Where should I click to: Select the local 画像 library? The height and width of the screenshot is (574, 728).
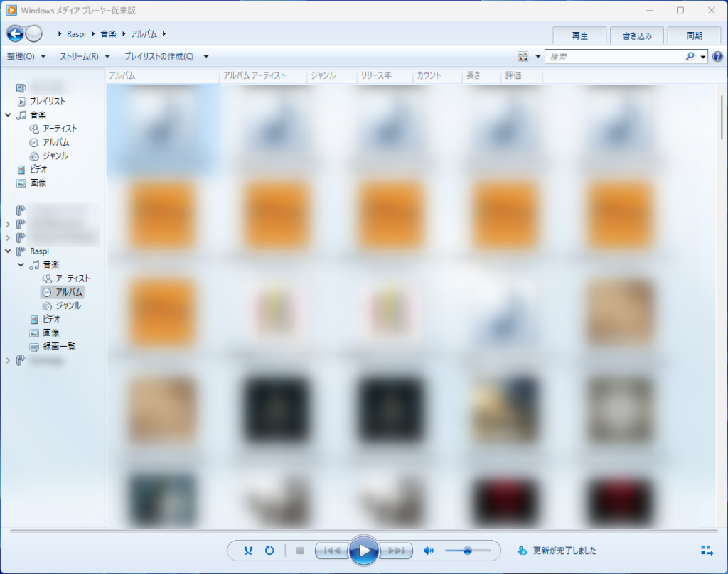(x=38, y=183)
